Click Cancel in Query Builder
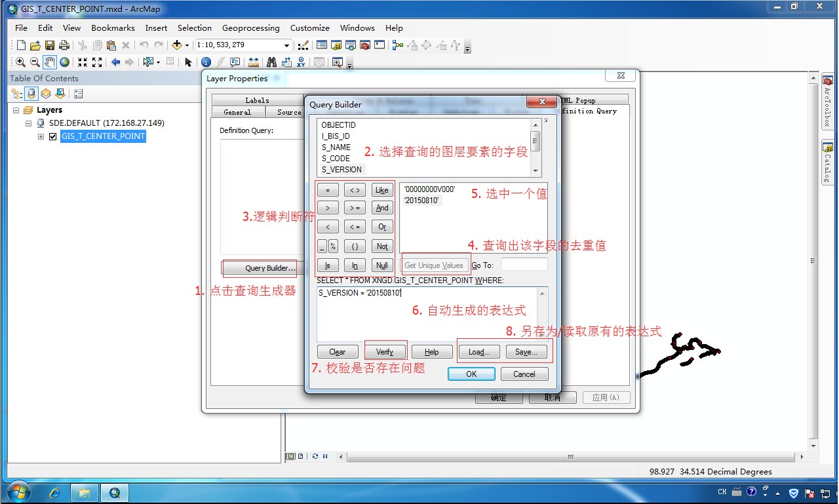The image size is (839, 504). coord(524,374)
